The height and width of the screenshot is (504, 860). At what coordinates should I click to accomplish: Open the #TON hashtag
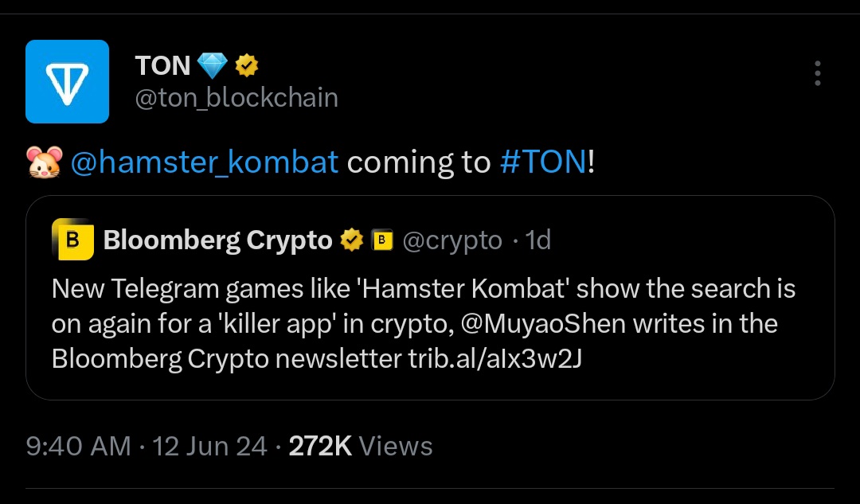click(x=543, y=162)
